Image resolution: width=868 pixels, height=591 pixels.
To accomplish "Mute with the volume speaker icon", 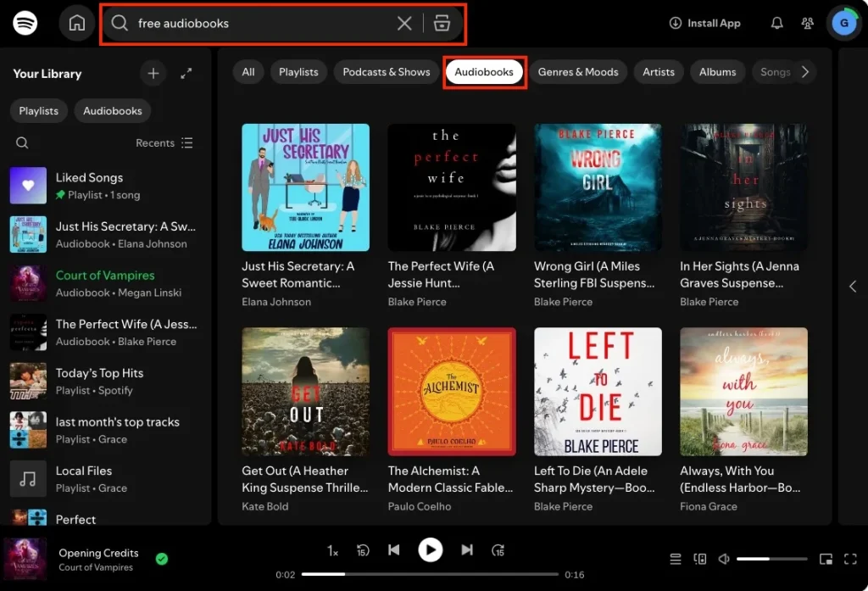I will tap(724, 560).
